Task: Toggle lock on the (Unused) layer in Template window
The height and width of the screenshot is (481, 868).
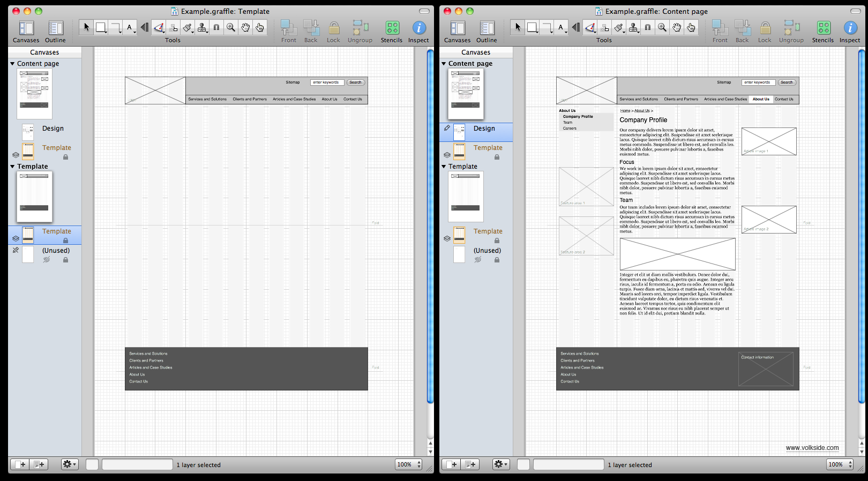Action: tap(65, 260)
